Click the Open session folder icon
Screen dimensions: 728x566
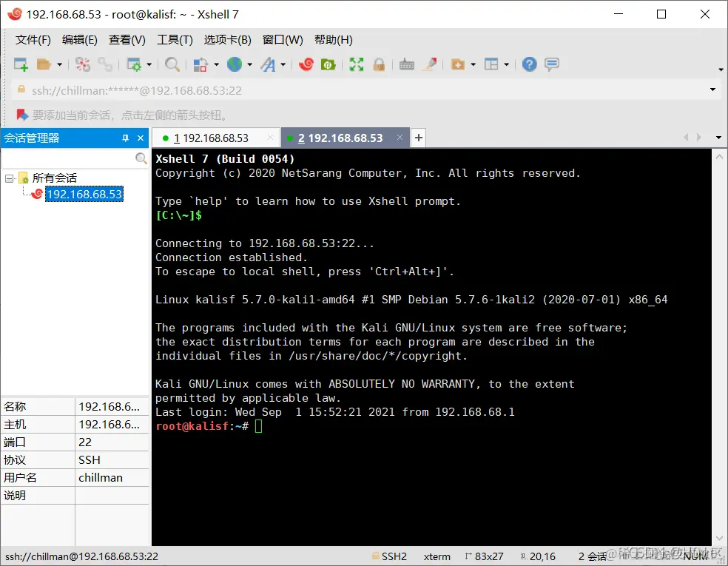(x=44, y=64)
